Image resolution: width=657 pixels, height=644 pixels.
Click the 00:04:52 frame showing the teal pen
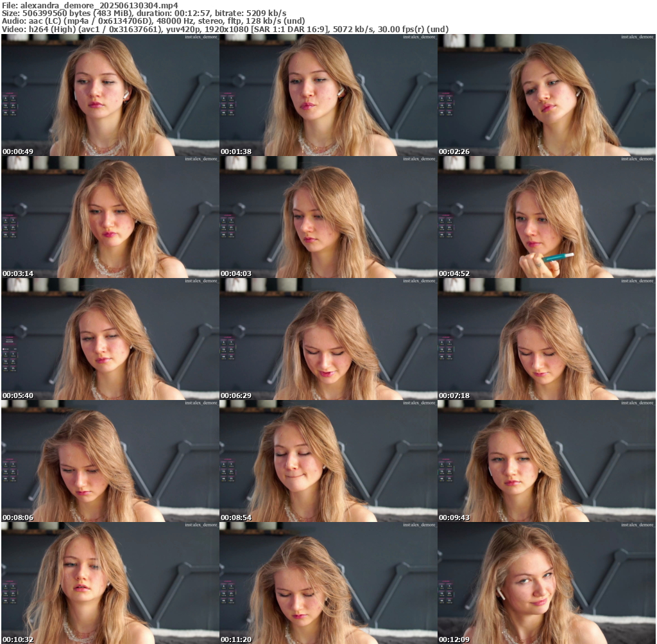(547, 217)
